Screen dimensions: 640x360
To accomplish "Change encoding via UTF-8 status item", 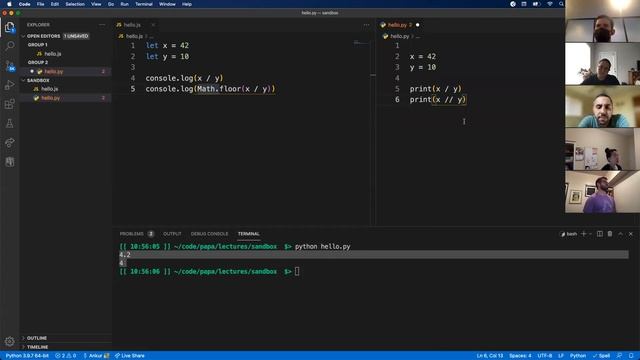I will [x=545, y=356].
